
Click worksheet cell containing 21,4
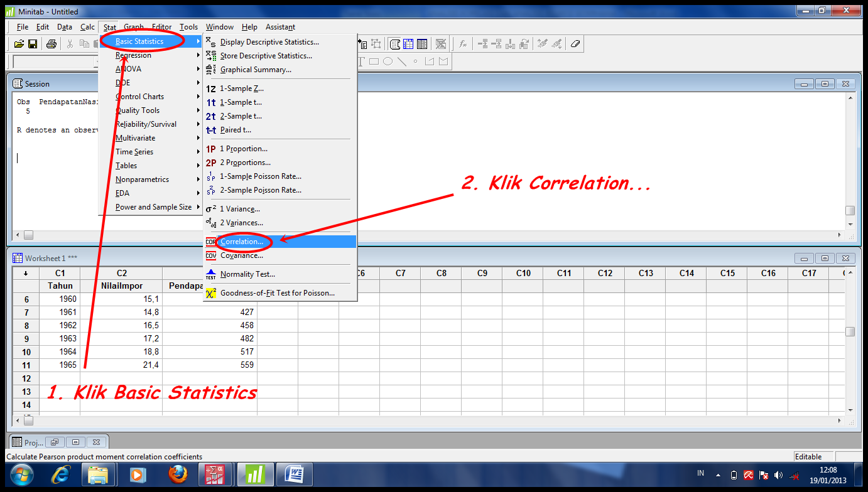121,365
